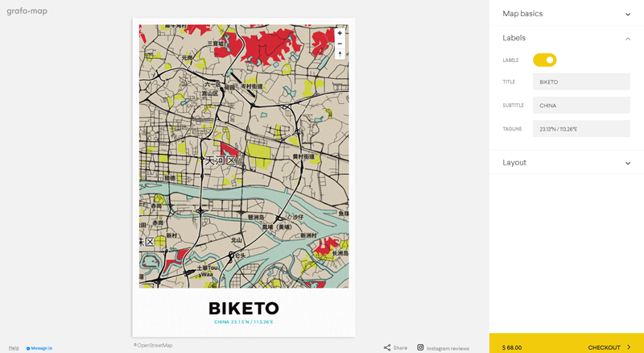644x353 pixels.
Task: Toggle the Labels switch off
Action: coord(545,60)
